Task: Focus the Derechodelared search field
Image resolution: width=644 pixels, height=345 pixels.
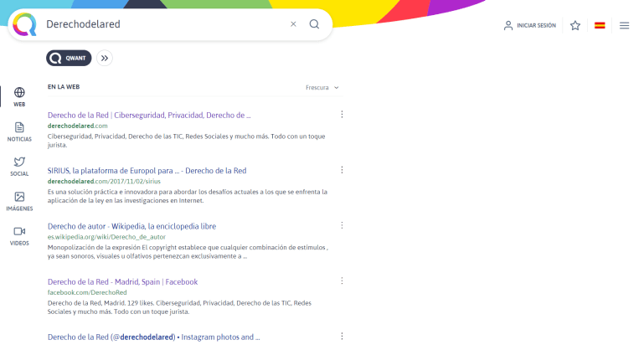Action: coord(164,24)
